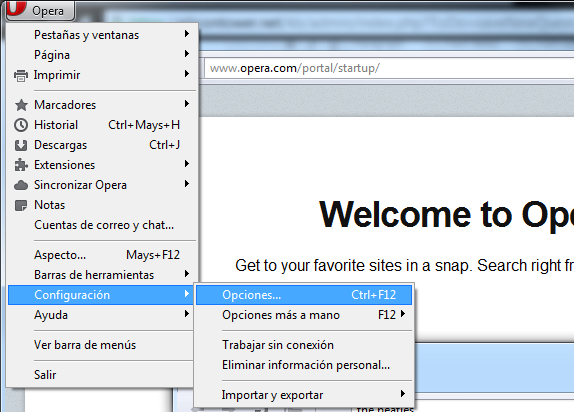Choose Salir to quit Opera
This screenshot has height=412, width=574.
[x=101, y=375]
